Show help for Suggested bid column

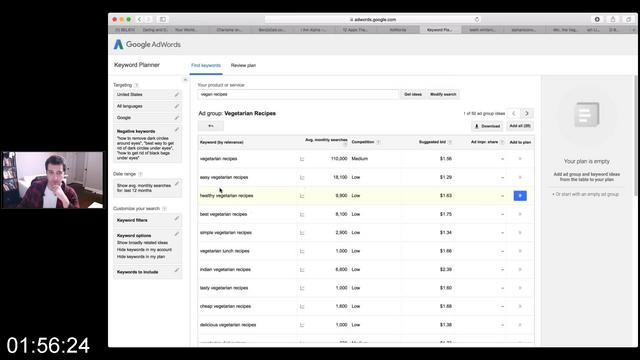tap(450, 142)
